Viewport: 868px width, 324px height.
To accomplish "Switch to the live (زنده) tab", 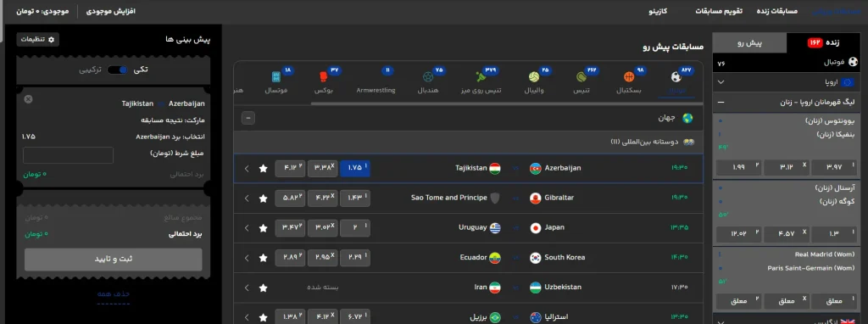I will (824, 42).
